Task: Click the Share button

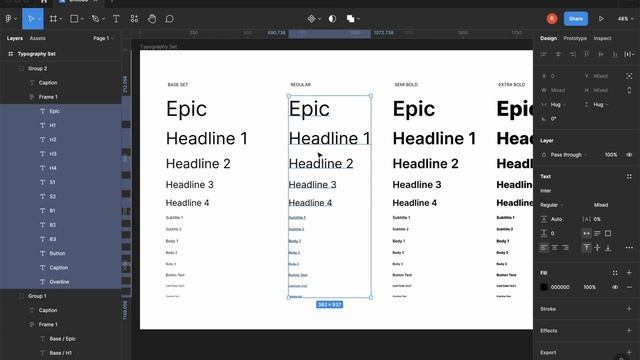Action: 576,19
